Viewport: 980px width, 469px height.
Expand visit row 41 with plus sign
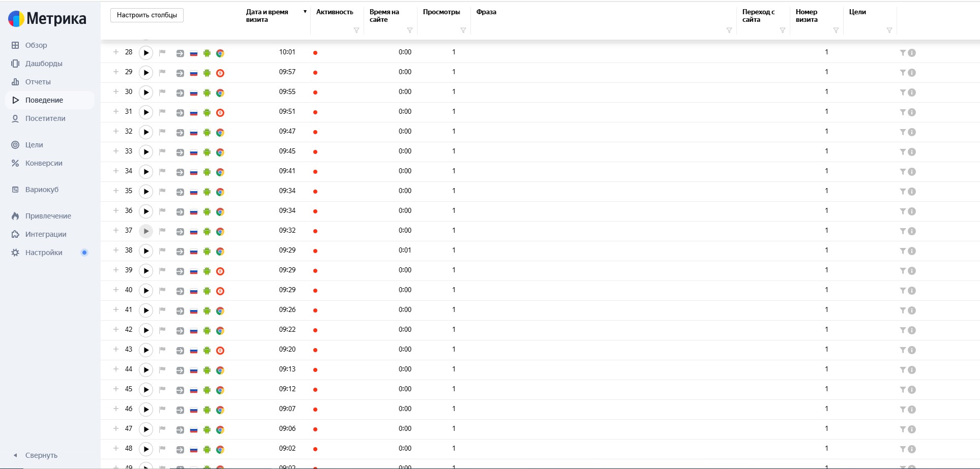point(116,309)
